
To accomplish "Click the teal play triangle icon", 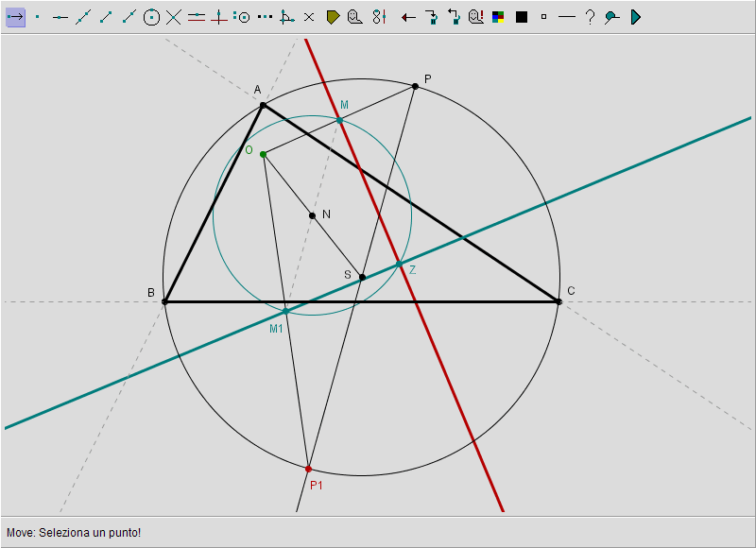I will click(x=635, y=17).
